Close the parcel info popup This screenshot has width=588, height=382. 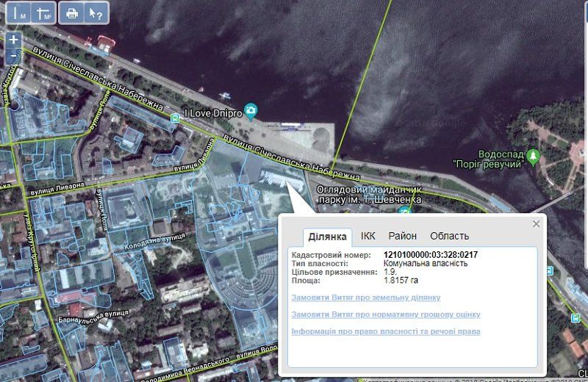coord(537,224)
